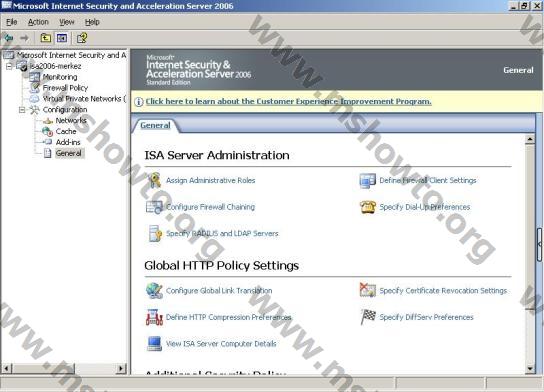The height and width of the screenshot is (392, 544).
Task: Click the Add-ins node icon
Action: click(x=48, y=142)
